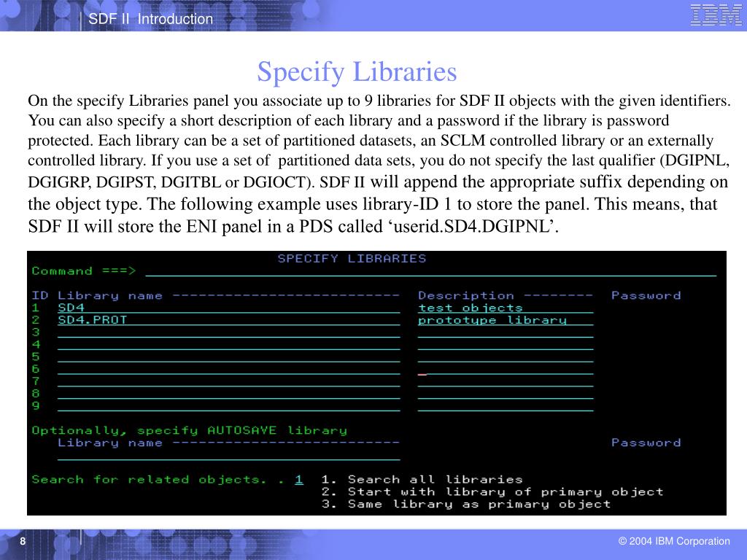The height and width of the screenshot is (560, 747).
Task: Click the description field for ID 4
Action: 506,345
